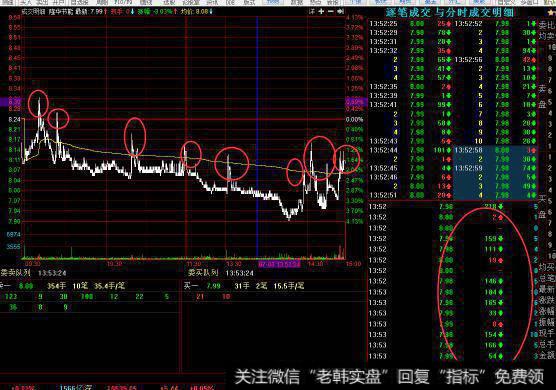Zoom in with the plus icon above chart
The height and width of the screenshot is (390, 556).
(x=321, y=12)
